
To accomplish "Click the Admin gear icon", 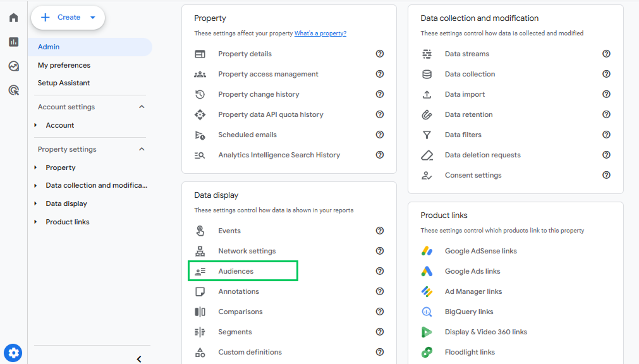I will pyautogui.click(x=13, y=353).
